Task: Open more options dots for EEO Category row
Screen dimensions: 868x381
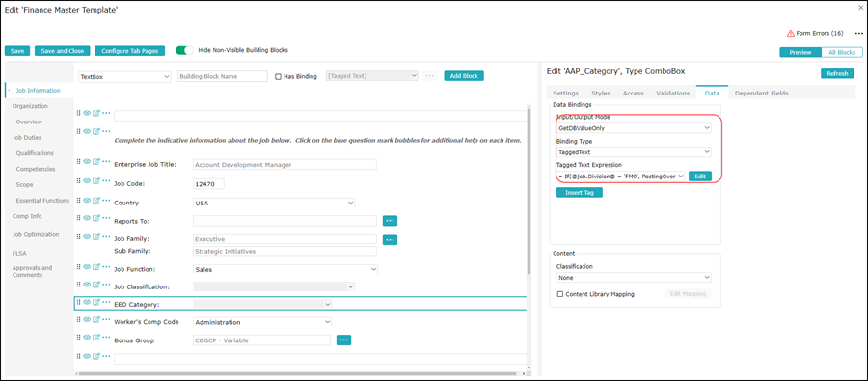Action: coord(106,302)
